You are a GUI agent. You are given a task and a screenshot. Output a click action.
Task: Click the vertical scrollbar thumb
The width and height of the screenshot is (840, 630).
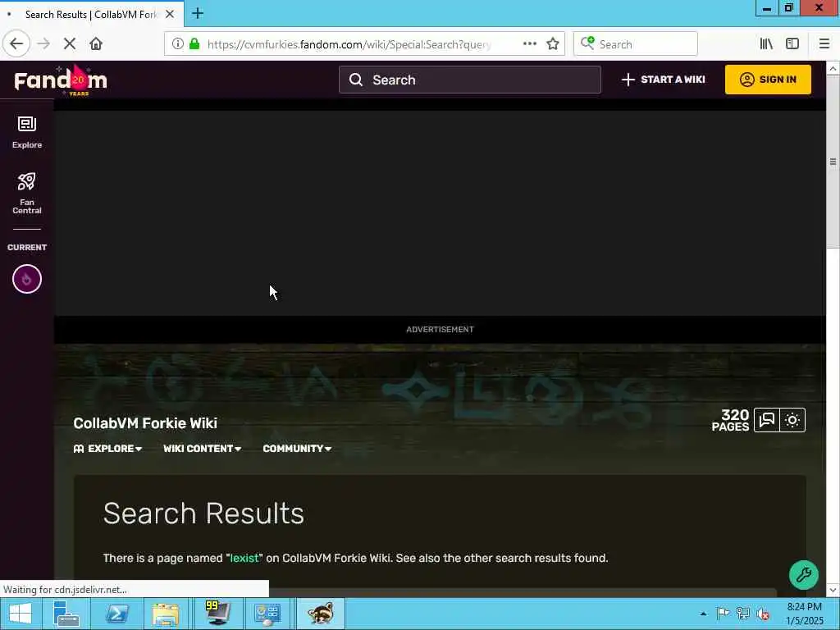[x=833, y=162]
